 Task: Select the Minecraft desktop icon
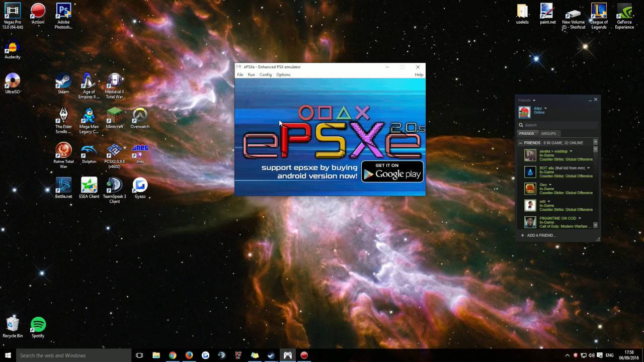tap(115, 119)
